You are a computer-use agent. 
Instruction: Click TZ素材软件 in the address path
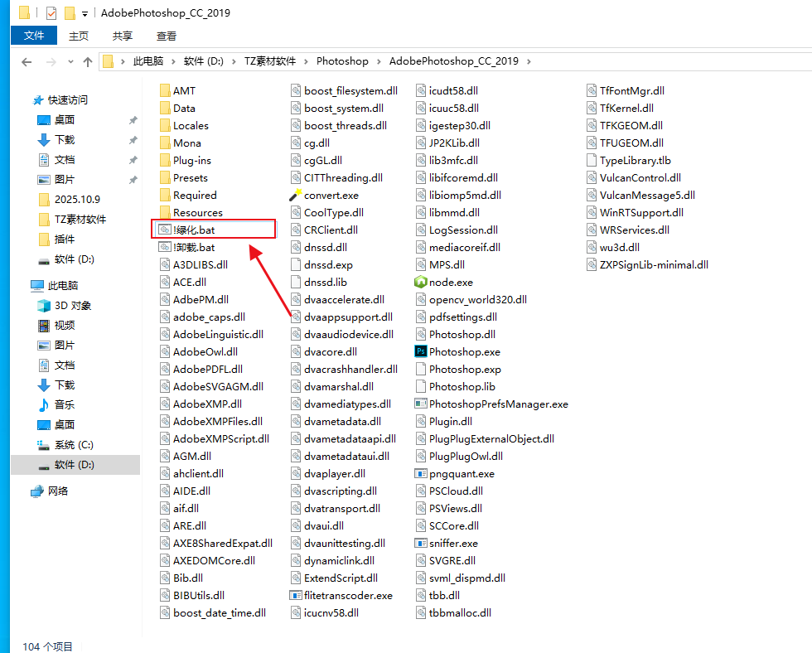[x=270, y=61]
